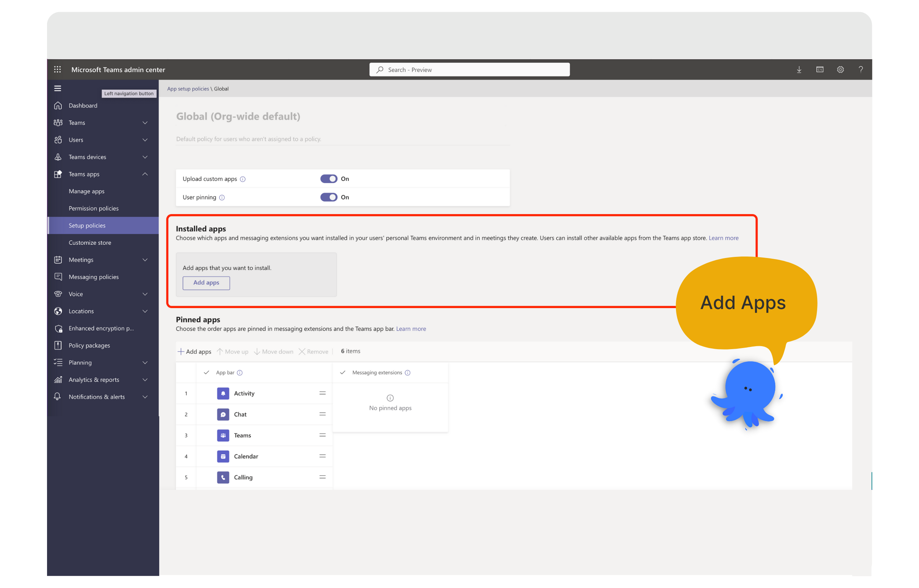
Task: Click the info icon beside Messaging extensions
Action: pos(407,373)
